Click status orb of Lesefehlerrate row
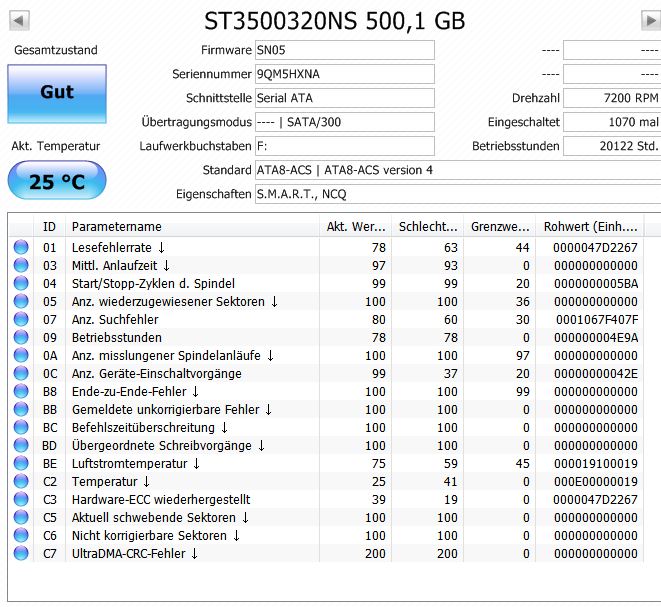 21,247
